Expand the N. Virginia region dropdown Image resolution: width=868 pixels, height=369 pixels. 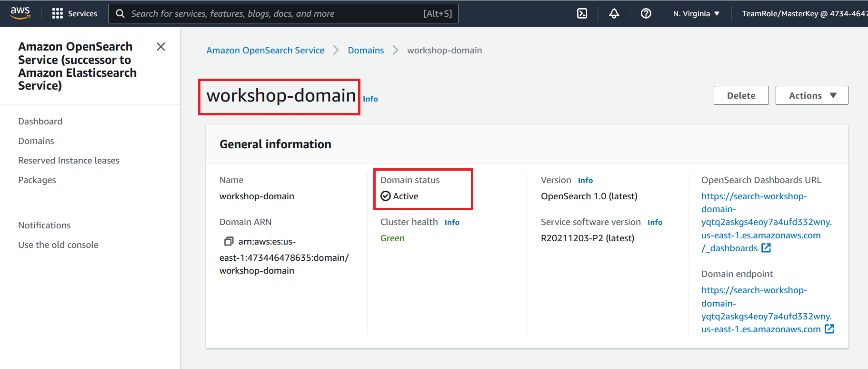click(696, 13)
